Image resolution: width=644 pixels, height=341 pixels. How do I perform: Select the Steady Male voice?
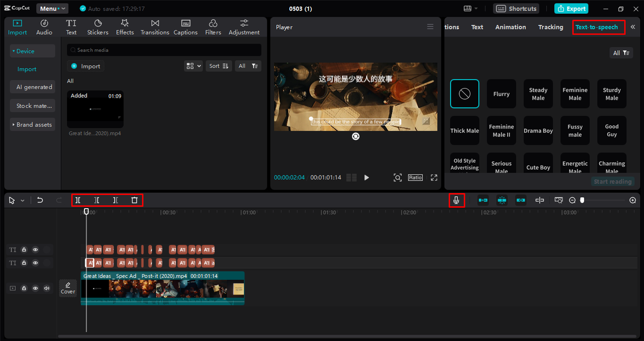(538, 94)
